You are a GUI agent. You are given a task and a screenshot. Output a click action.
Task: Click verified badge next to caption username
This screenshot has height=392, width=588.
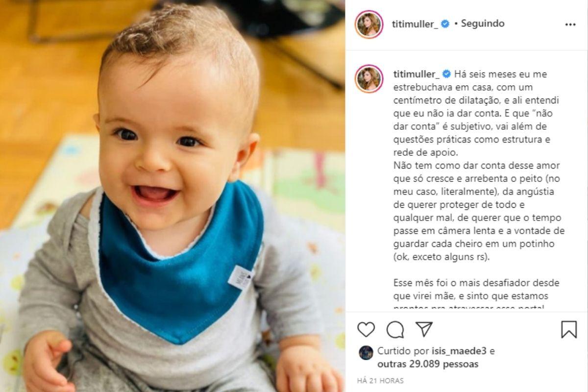(446, 74)
